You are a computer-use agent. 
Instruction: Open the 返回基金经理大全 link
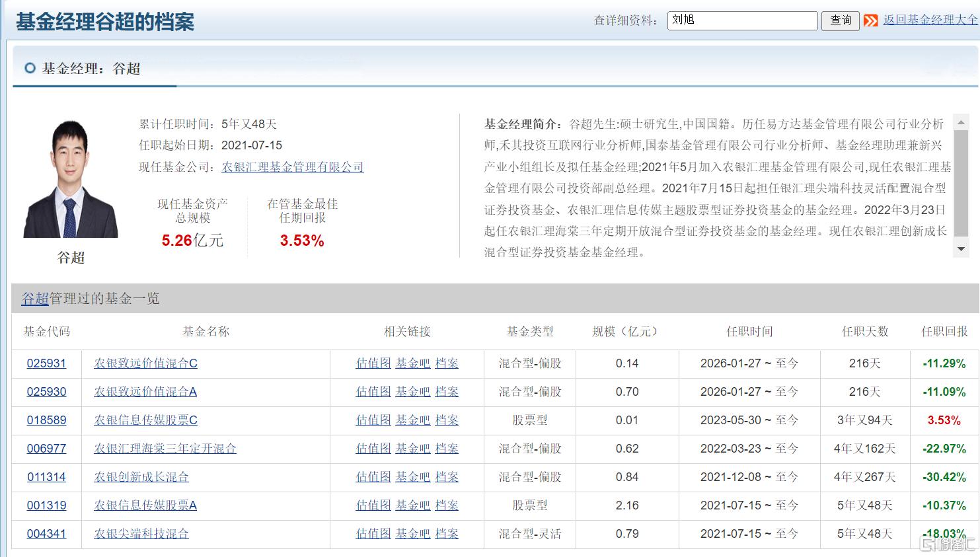930,20
